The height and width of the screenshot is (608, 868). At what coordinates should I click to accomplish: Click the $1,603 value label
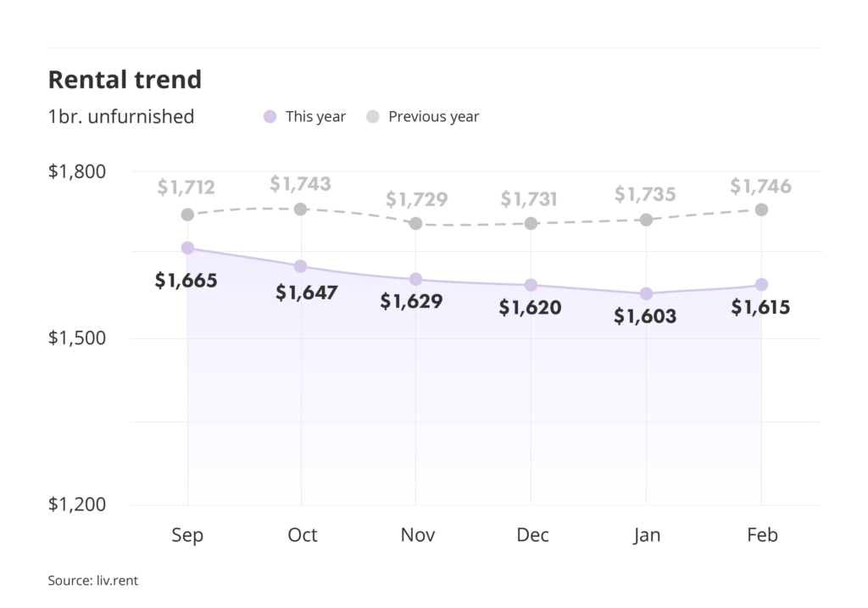(x=645, y=317)
